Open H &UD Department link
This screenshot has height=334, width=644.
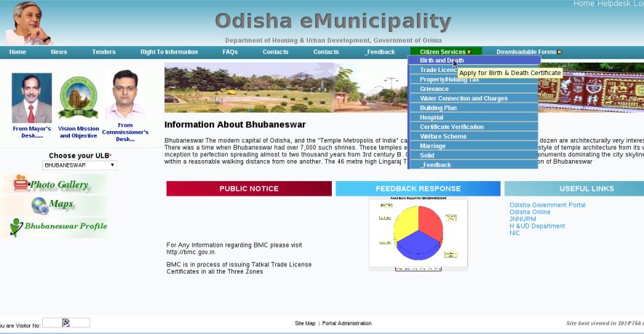537,226
